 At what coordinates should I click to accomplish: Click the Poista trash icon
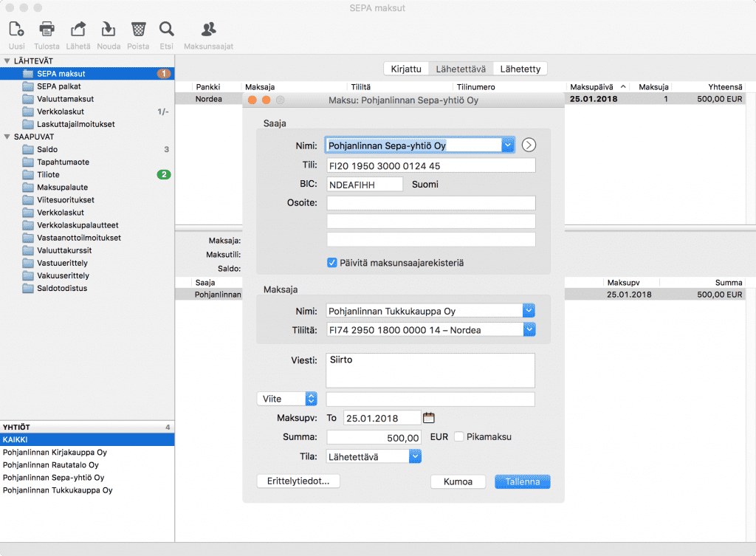[138, 30]
